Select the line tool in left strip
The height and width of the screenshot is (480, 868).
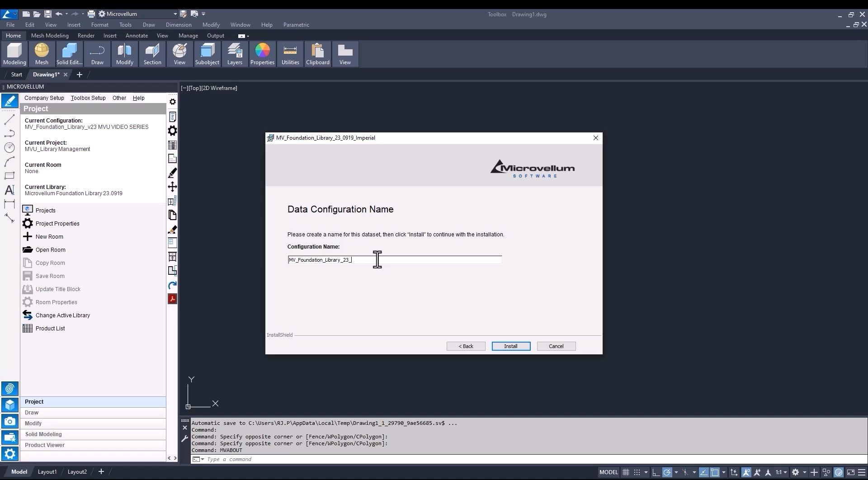[x=9, y=120]
